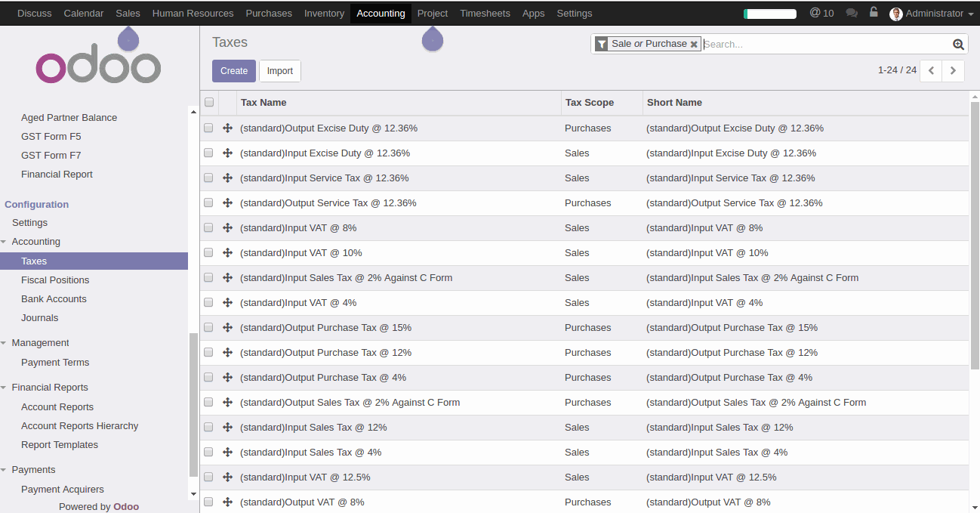This screenshot has height=513, width=980.
Task: Open the Timesheets menu
Action: 485,13
